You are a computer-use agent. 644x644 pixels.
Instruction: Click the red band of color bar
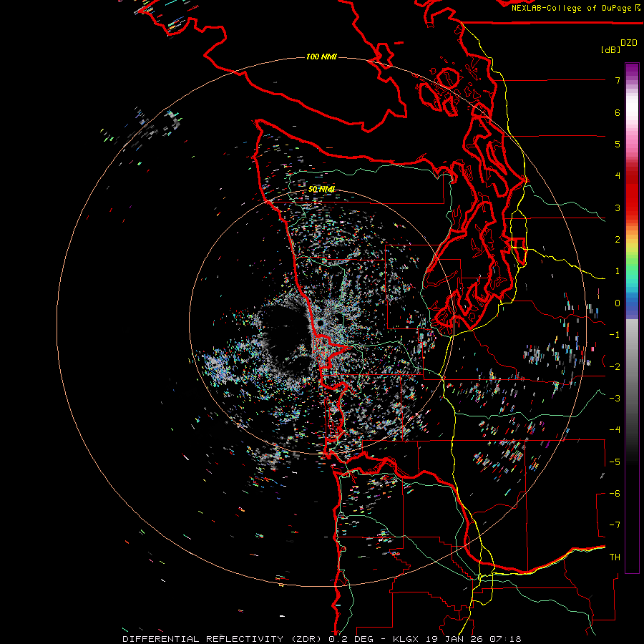click(632, 193)
